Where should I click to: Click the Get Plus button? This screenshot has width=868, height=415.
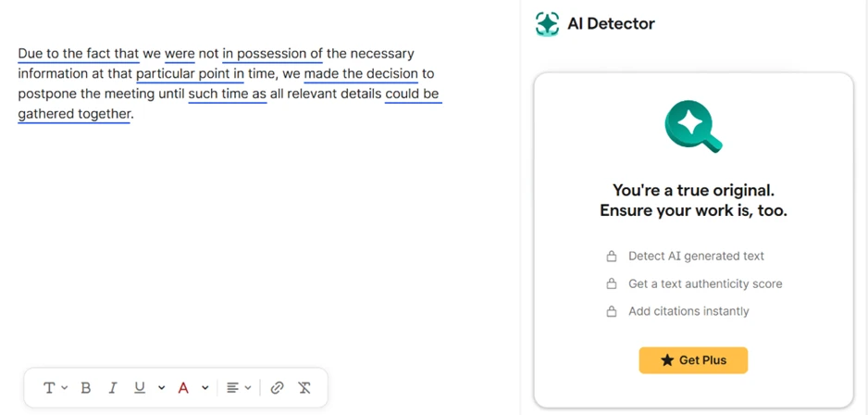pyautogui.click(x=693, y=360)
